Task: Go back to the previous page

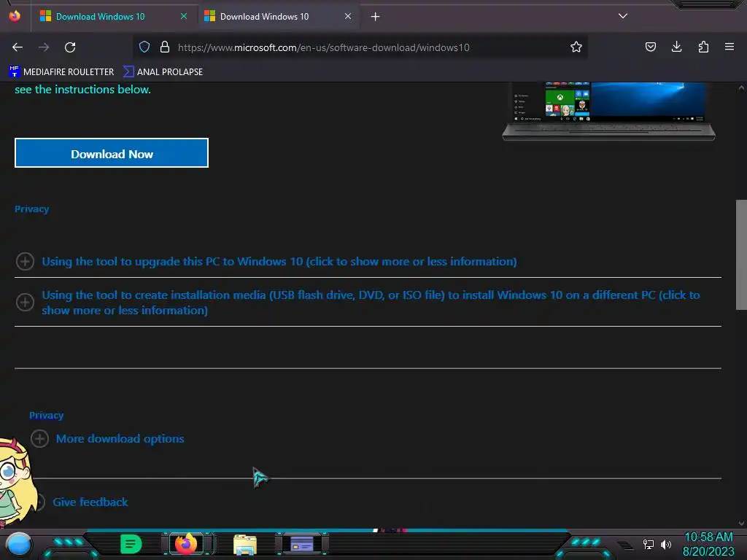Action: pos(18,47)
